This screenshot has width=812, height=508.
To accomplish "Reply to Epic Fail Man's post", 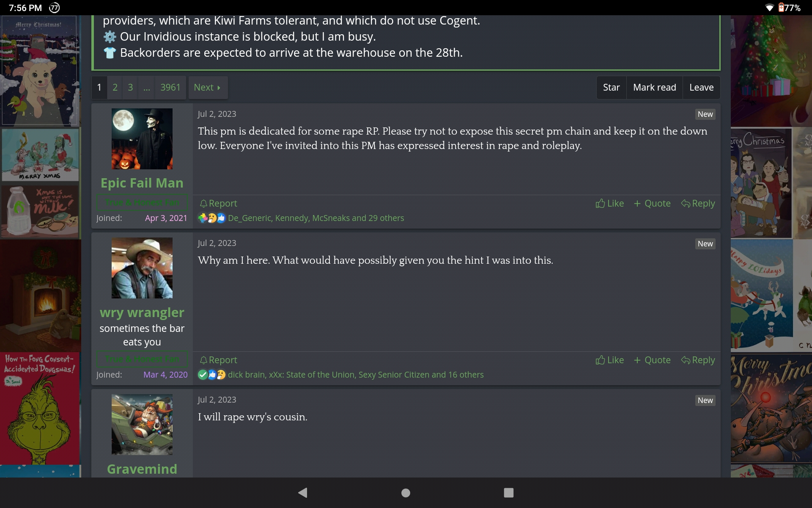I will [x=698, y=204].
